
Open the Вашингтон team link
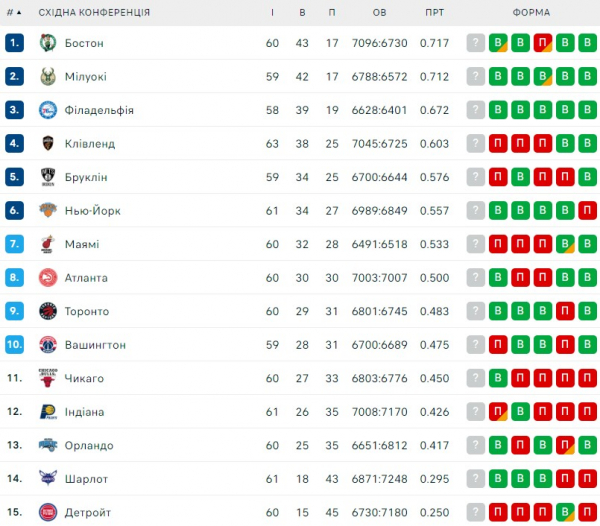pyautogui.click(x=96, y=345)
